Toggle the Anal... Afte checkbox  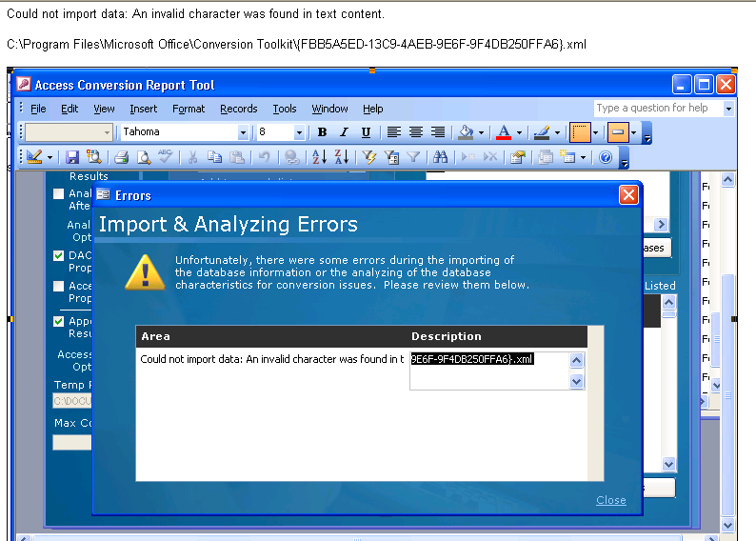click(58, 194)
